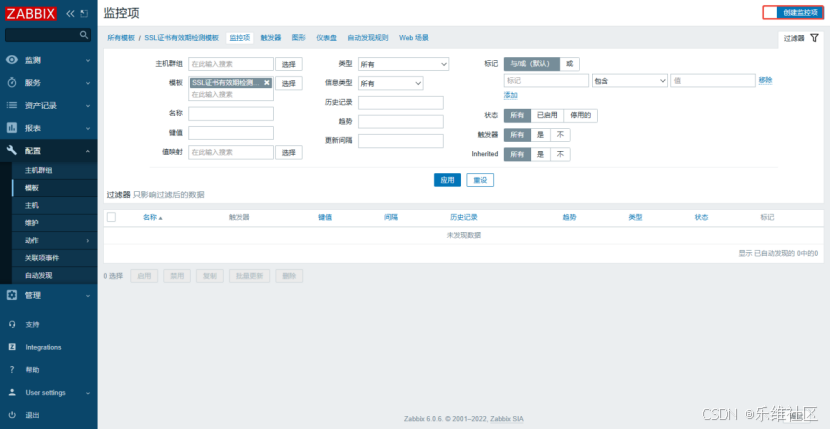The image size is (830, 430).
Task: Expand the 管理 menu chevron
Action: tap(88, 295)
